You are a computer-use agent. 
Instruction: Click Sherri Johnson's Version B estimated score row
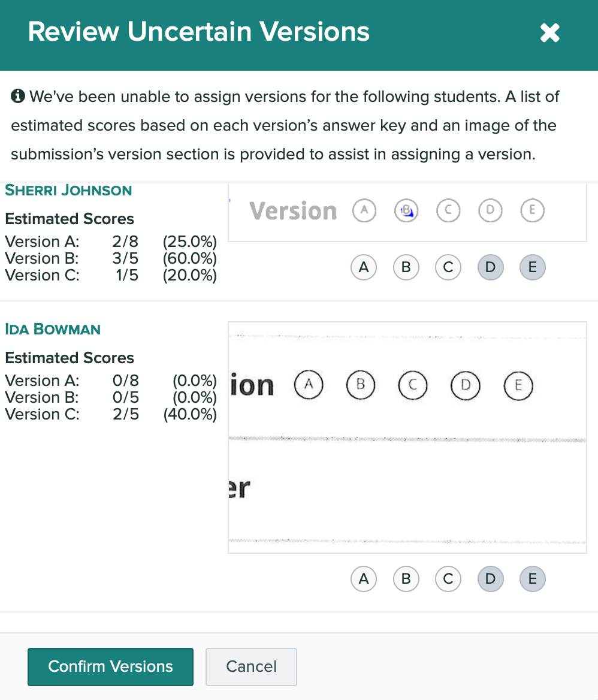pyautogui.click(x=110, y=258)
